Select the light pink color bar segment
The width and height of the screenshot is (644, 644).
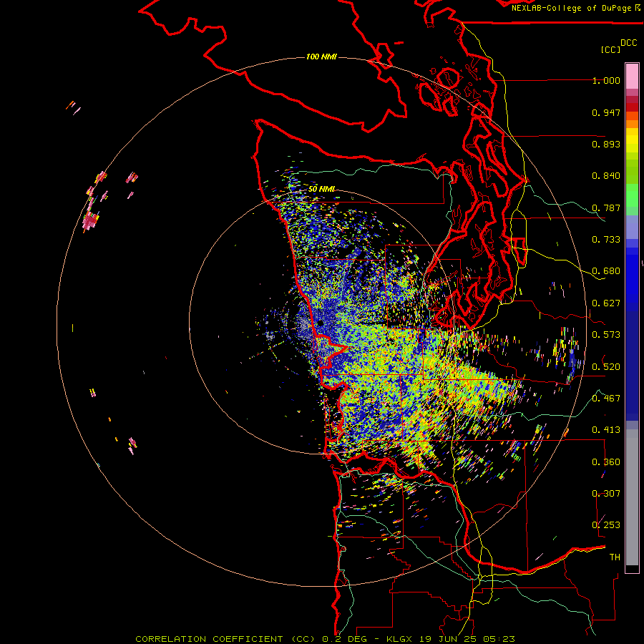(632, 77)
